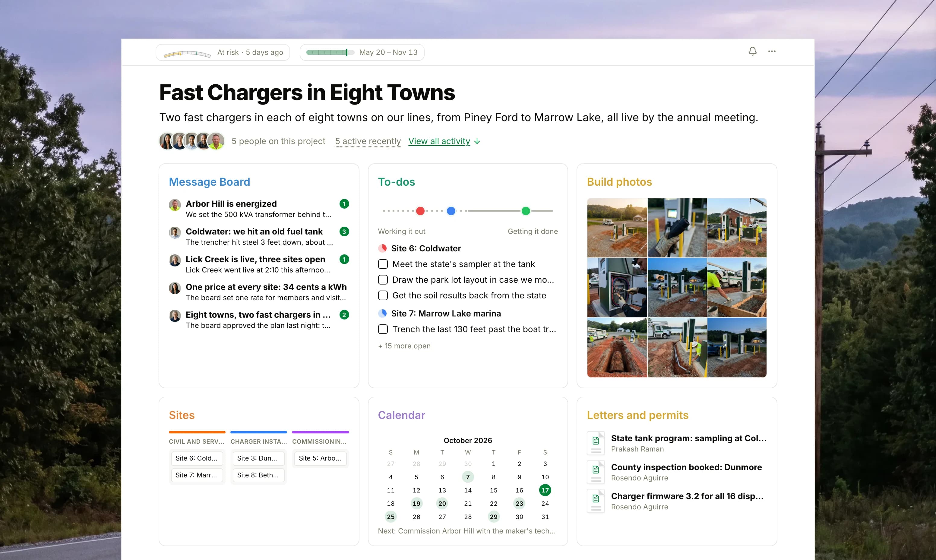Click comment badge on Lick Creek message

(x=344, y=259)
